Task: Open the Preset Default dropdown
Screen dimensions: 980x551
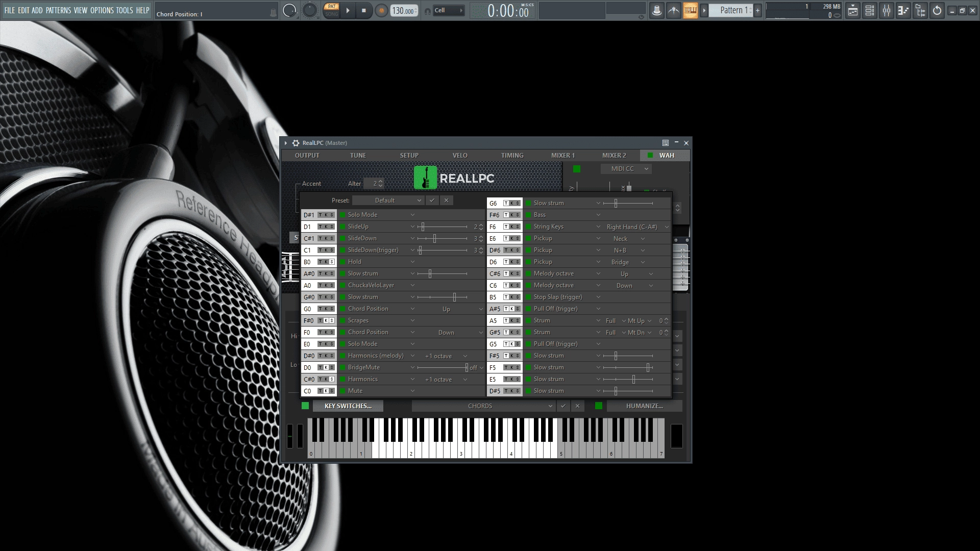Action: pyautogui.click(x=387, y=201)
